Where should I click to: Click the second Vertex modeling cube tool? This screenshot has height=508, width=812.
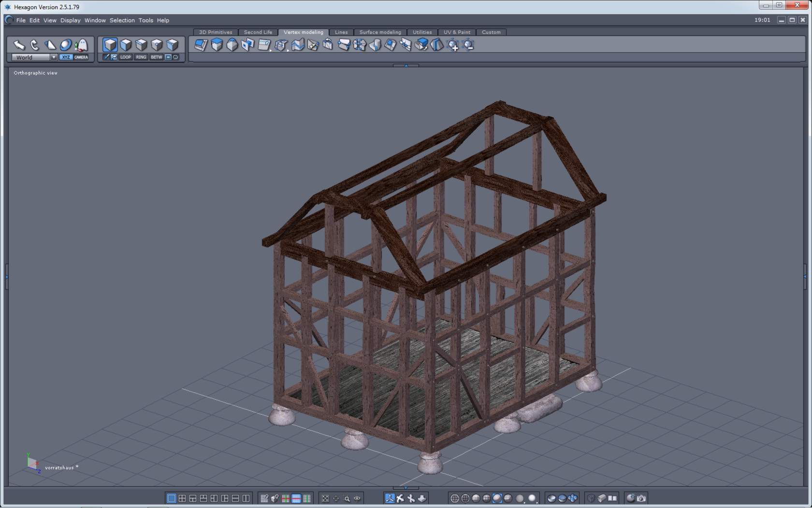(x=217, y=45)
